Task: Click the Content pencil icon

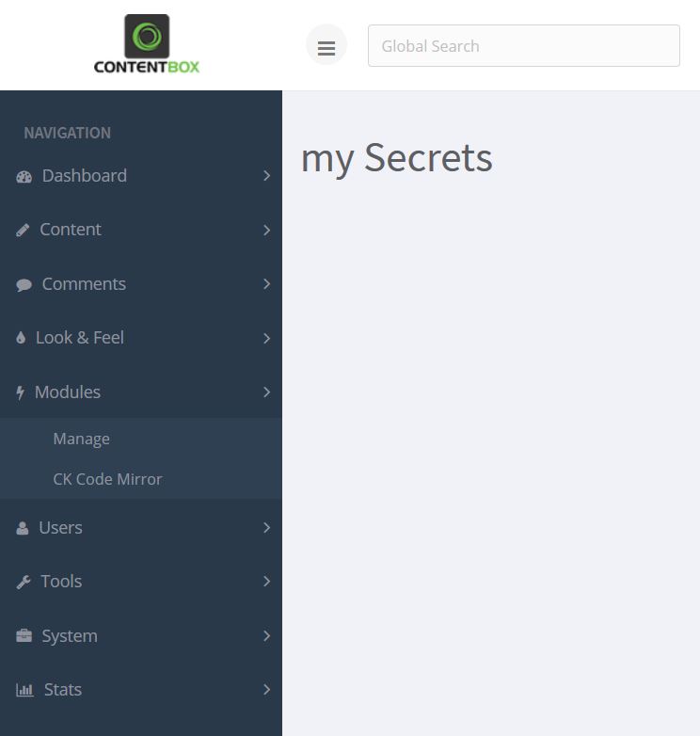Action: coord(23,230)
